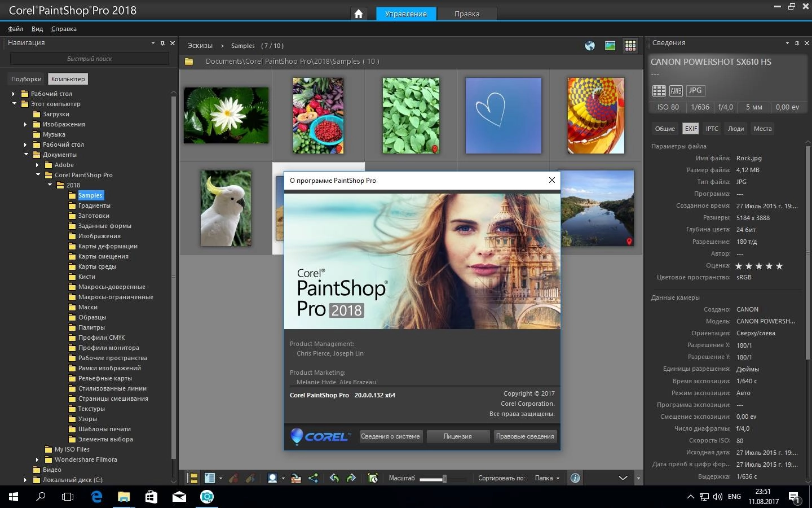
Task: Pin the Info (Сведения) panel
Action: pyautogui.click(x=797, y=43)
